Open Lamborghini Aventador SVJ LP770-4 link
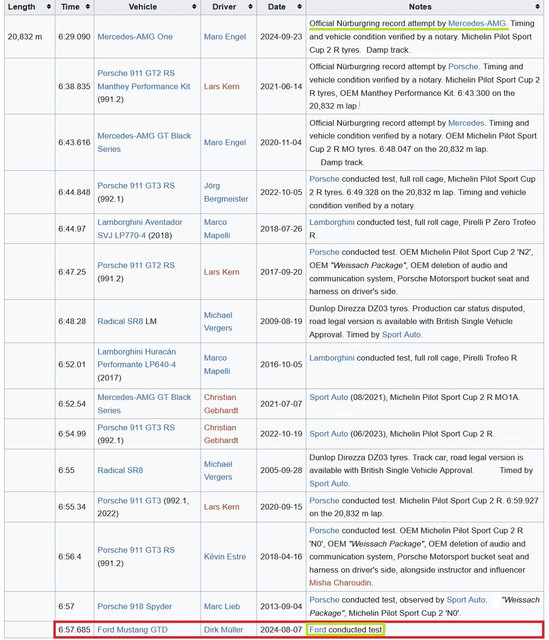 click(x=140, y=229)
